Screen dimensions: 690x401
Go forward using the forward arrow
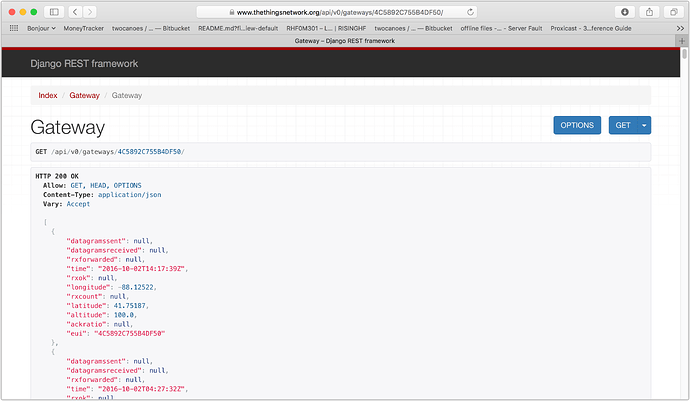91,11
